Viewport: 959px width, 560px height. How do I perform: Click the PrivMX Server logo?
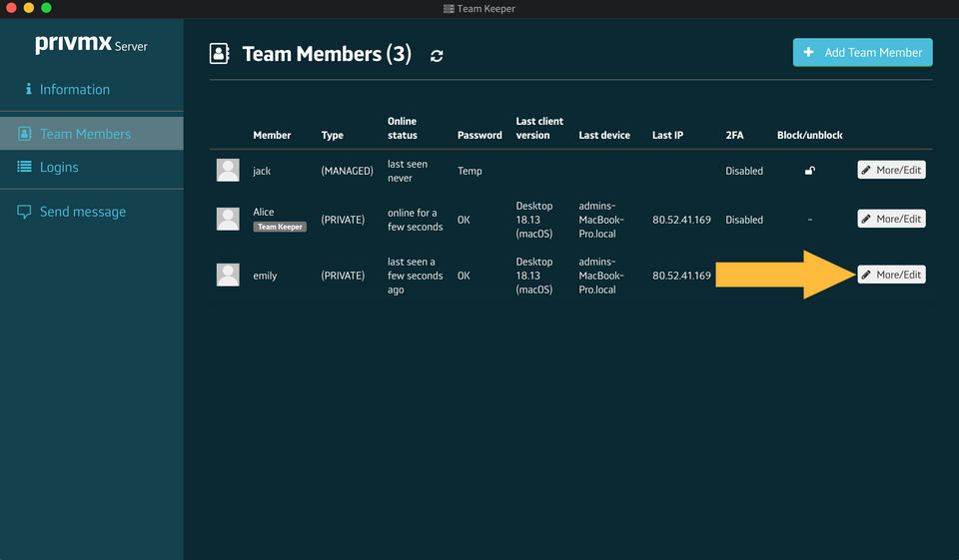(91, 45)
